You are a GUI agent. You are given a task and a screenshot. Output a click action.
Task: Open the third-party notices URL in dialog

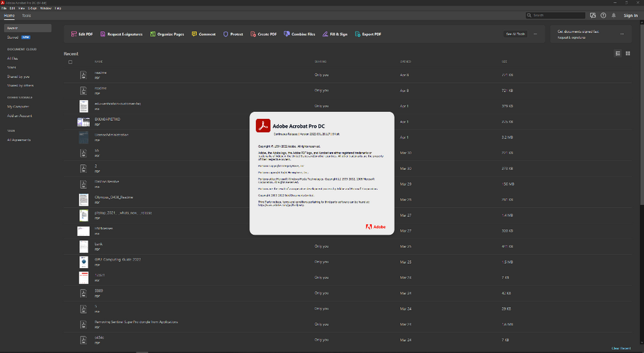pyautogui.click(x=281, y=205)
